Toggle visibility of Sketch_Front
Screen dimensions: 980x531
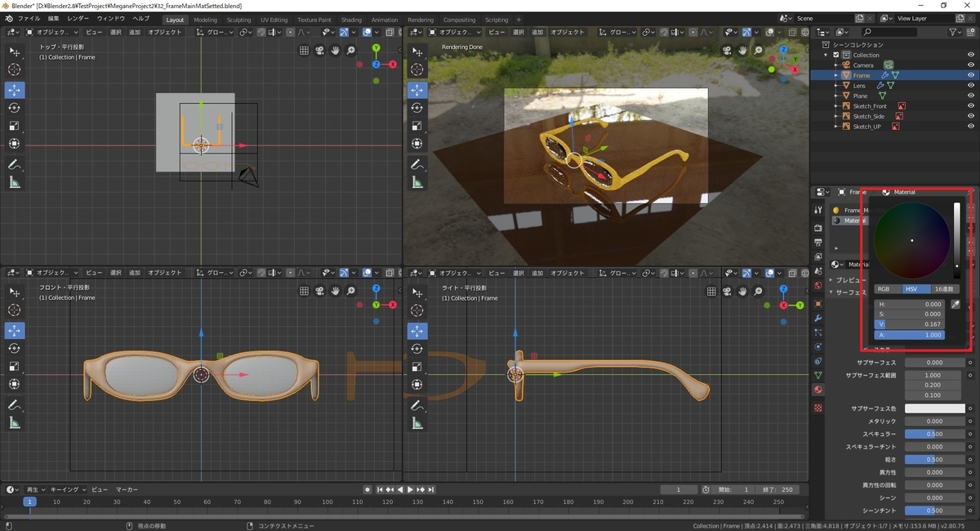click(971, 106)
